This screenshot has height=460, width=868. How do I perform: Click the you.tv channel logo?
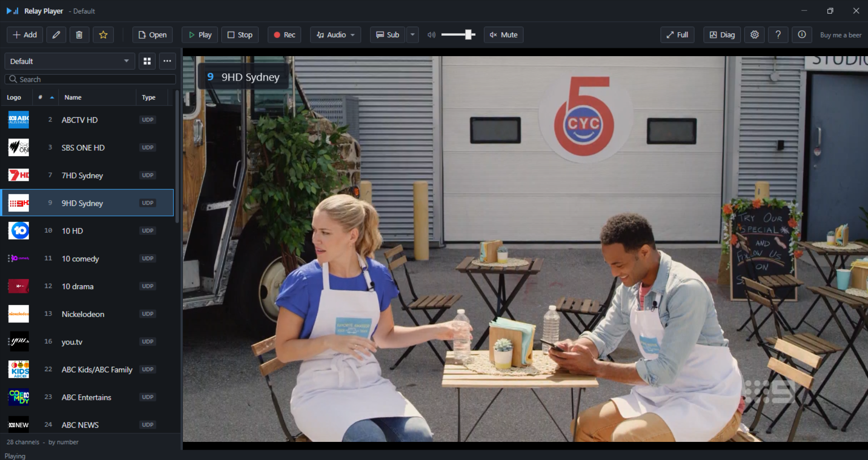(19, 341)
